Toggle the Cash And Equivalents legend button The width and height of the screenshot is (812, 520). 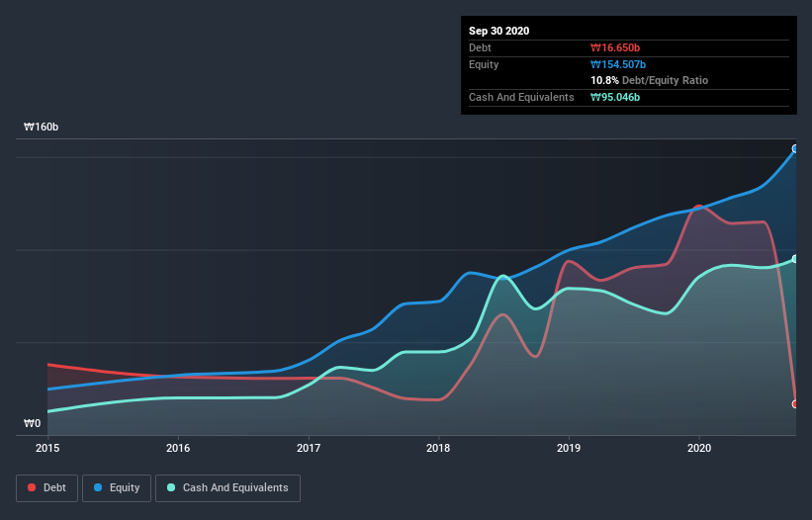click(227, 488)
